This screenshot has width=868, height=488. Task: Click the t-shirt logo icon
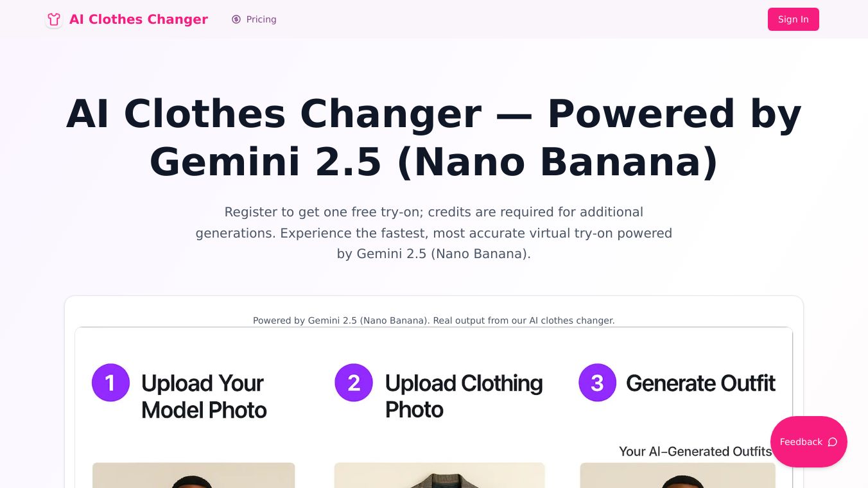click(x=54, y=19)
